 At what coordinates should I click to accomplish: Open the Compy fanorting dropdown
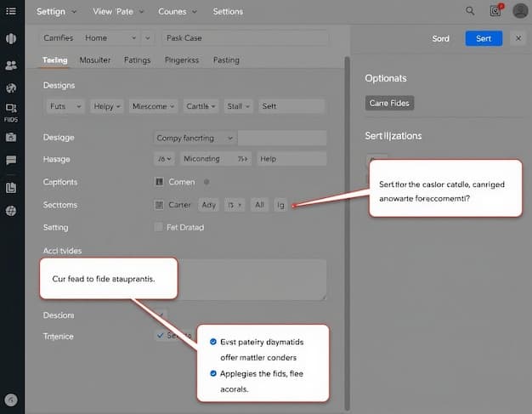tap(195, 138)
